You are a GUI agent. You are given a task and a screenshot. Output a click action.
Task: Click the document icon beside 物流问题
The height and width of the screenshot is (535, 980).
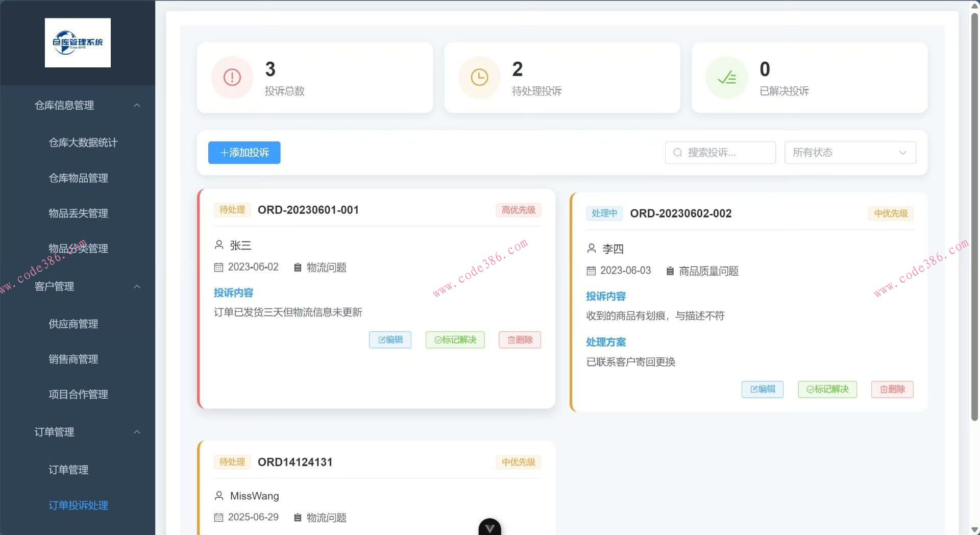pos(298,267)
